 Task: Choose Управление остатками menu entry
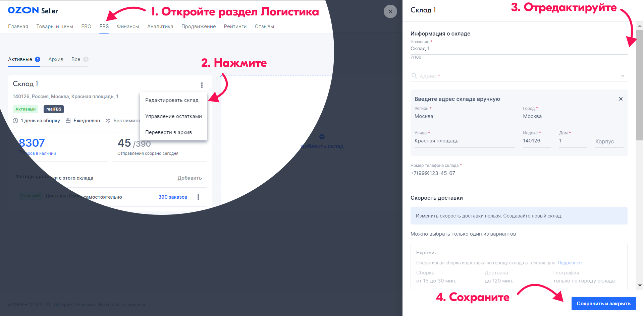[x=173, y=116]
